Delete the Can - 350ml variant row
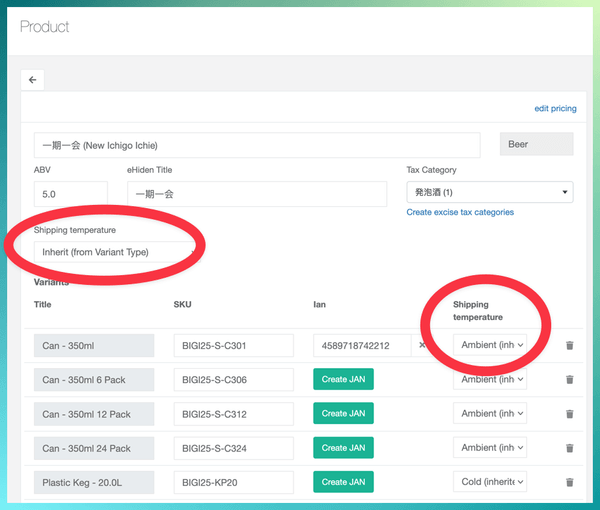 pos(569,346)
